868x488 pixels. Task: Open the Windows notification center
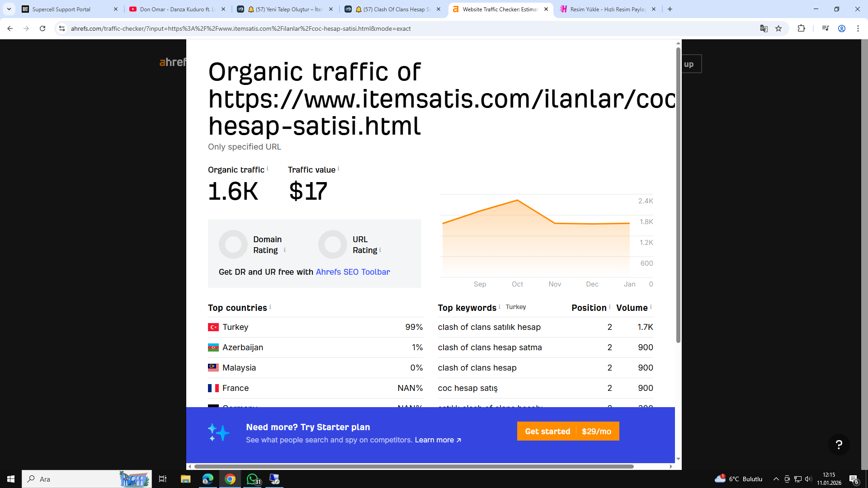854,479
